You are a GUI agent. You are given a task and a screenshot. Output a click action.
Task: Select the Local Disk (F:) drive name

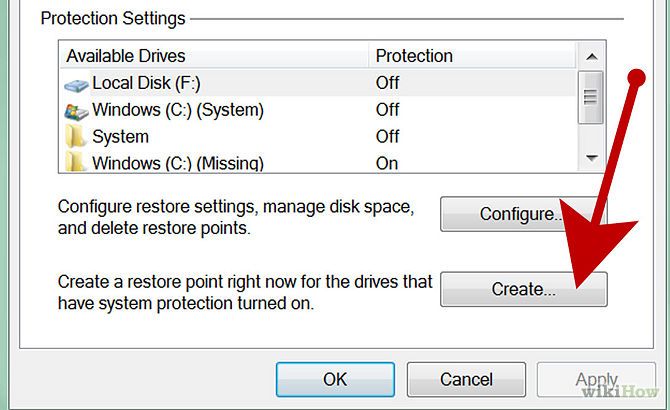pos(150,84)
